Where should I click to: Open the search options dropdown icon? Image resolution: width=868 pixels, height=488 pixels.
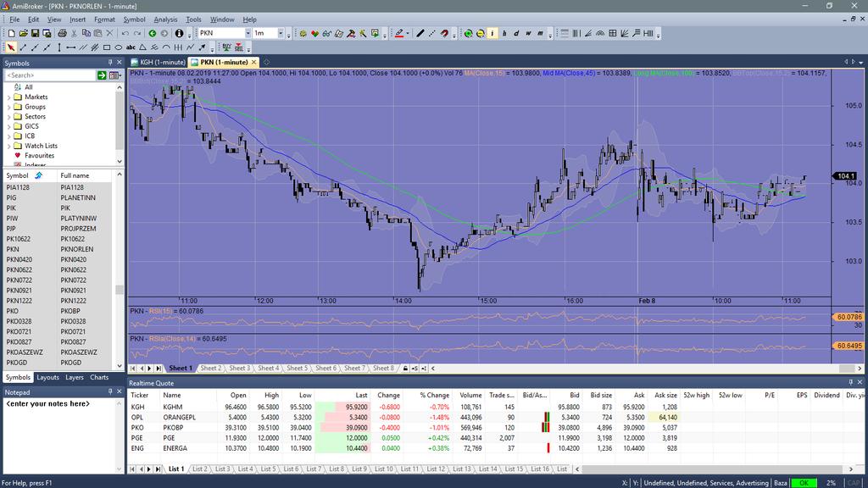(114, 75)
